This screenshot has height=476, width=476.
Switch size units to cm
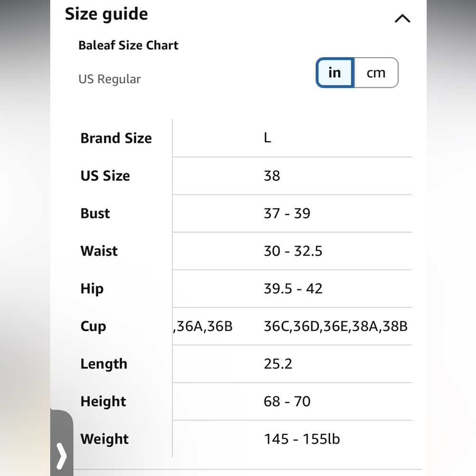point(376,73)
